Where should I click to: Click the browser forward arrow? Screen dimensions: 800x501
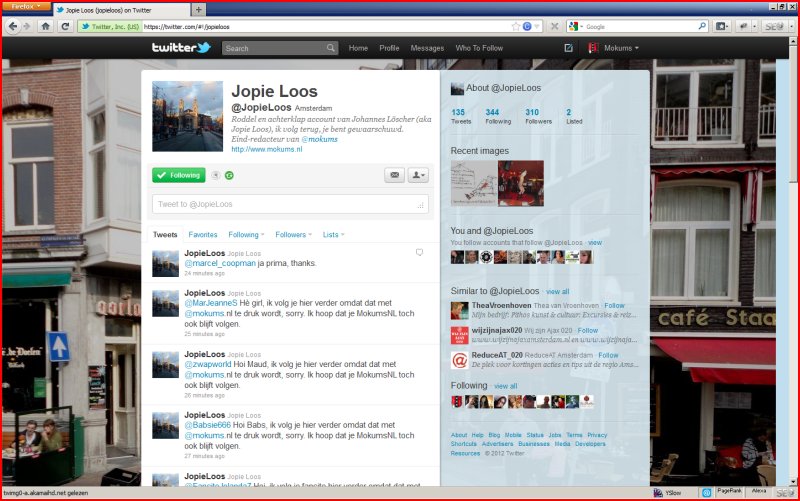27,26
